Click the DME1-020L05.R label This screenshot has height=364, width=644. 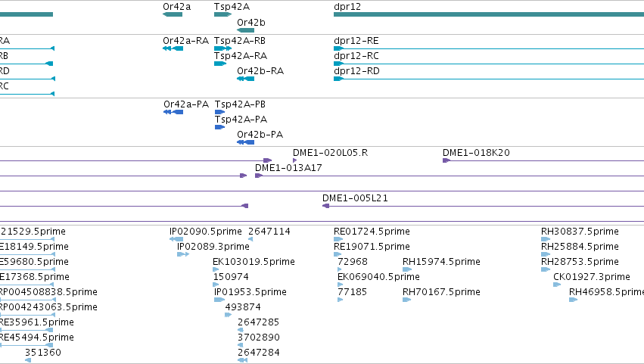pyautogui.click(x=330, y=153)
